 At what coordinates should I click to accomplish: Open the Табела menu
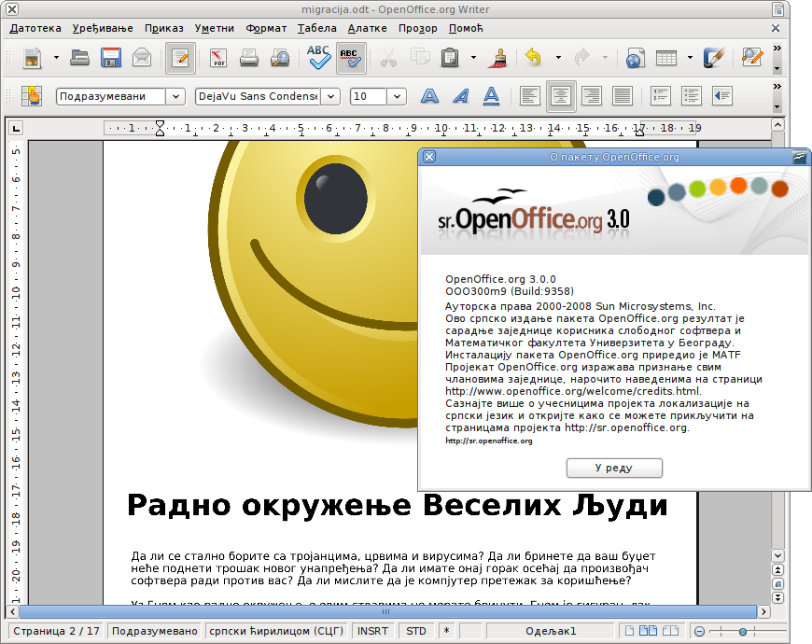pyautogui.click(x=317, y=29)
